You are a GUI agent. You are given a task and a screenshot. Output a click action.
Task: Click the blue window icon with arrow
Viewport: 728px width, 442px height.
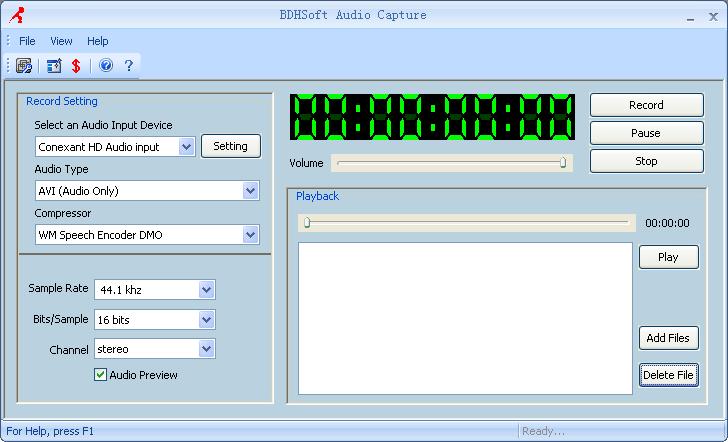(54, 66)
